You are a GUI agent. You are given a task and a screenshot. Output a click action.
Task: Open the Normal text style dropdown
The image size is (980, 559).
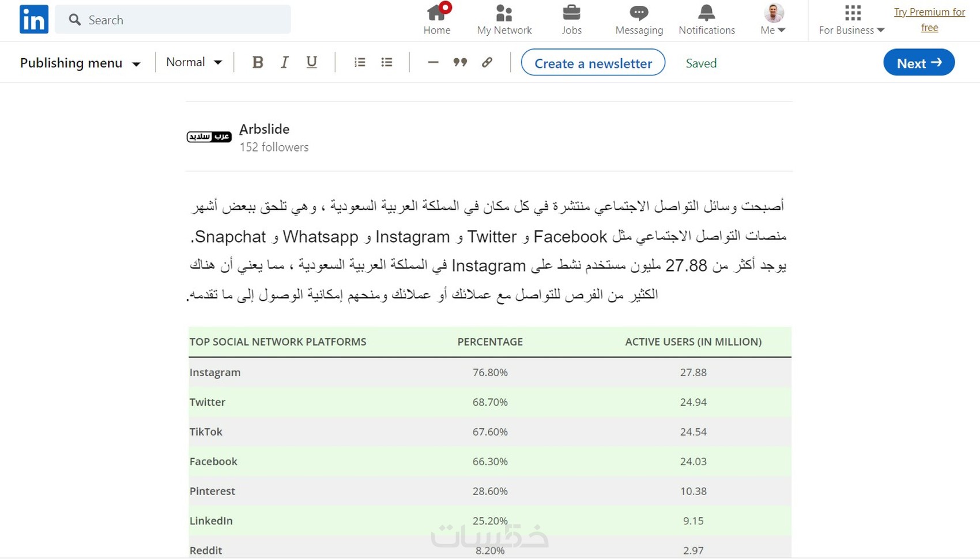click(194, 62)
